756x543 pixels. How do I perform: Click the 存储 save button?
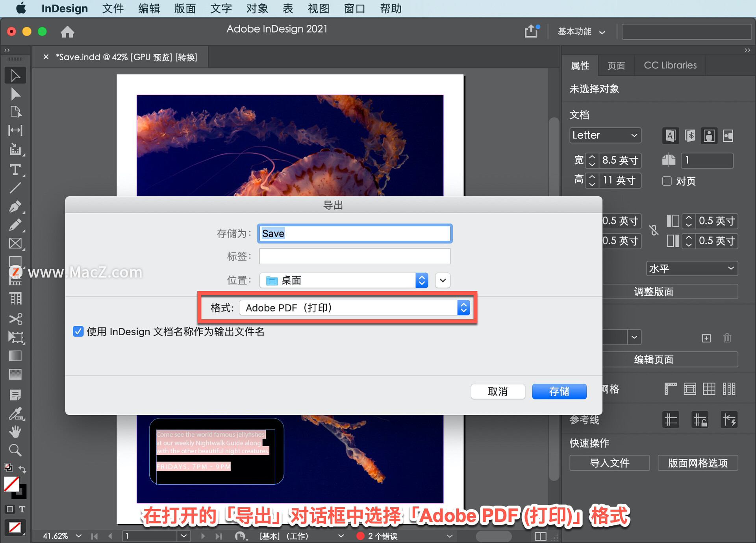[x=559, y=391]
